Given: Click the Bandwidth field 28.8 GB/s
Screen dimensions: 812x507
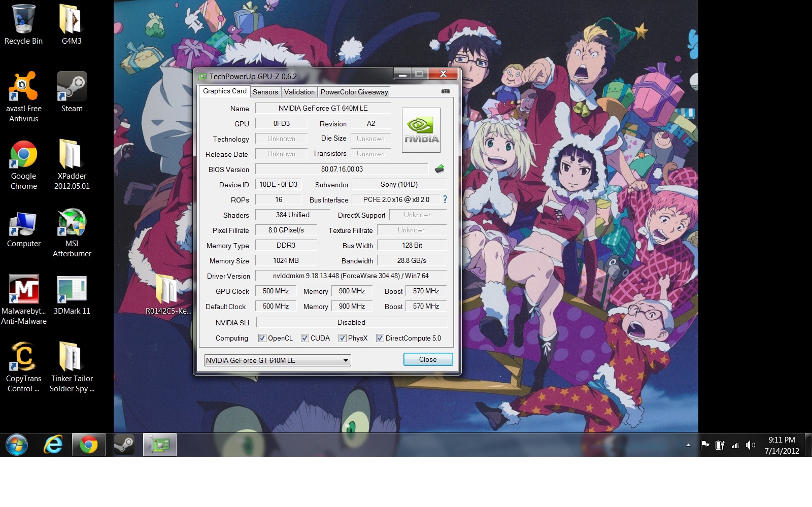Looking at the screenshot, I should pyautogui.click(x=412, y=260).
